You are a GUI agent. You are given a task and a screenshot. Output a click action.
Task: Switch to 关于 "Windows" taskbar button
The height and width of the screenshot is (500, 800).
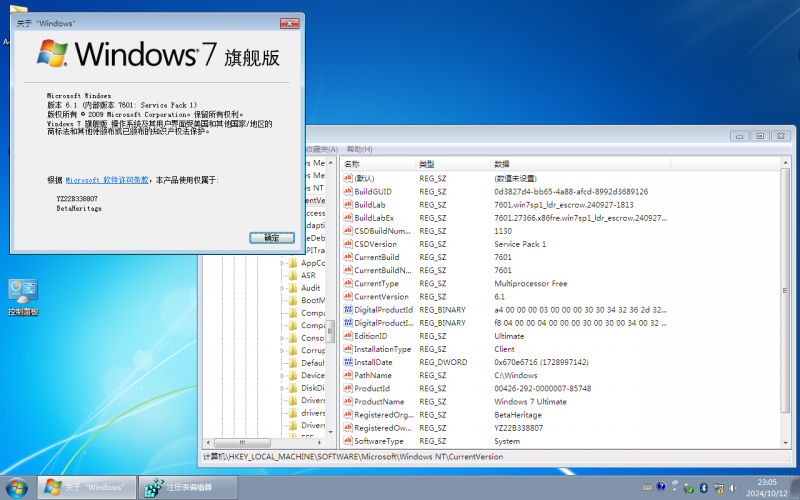[87, 487]
